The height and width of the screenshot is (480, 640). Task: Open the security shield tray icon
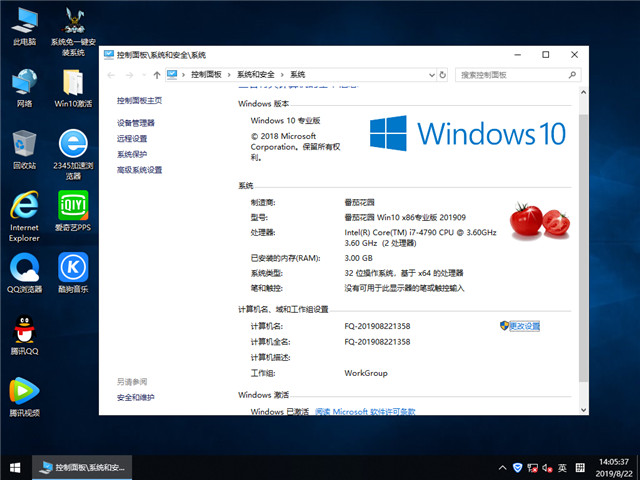click(x=518, y=468)
